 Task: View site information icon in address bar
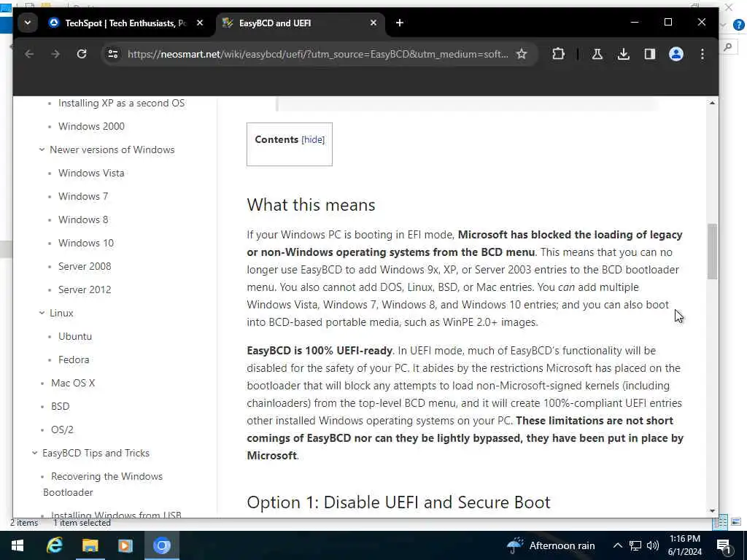tap(113, 54)
